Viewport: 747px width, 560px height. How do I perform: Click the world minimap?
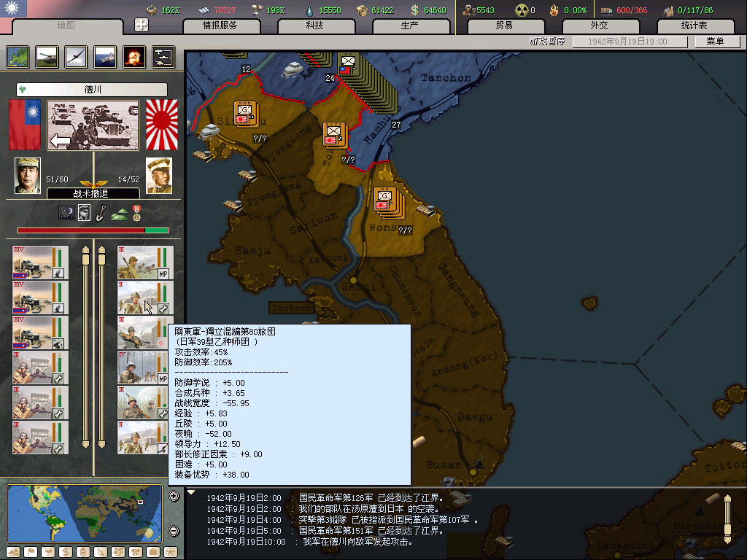[85, 513]
